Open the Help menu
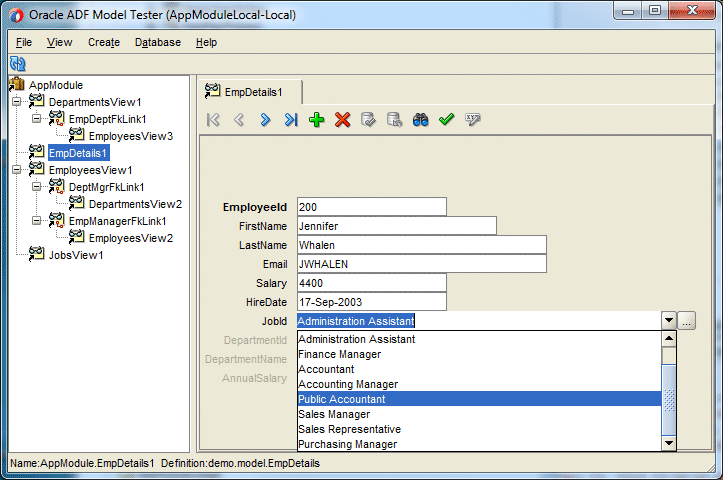 (x=206, y=42)
